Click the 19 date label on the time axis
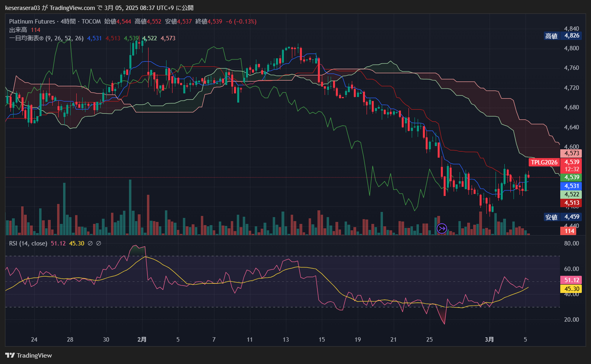The image size is (591, 364). pyautogui.click(x=358, y=340)
